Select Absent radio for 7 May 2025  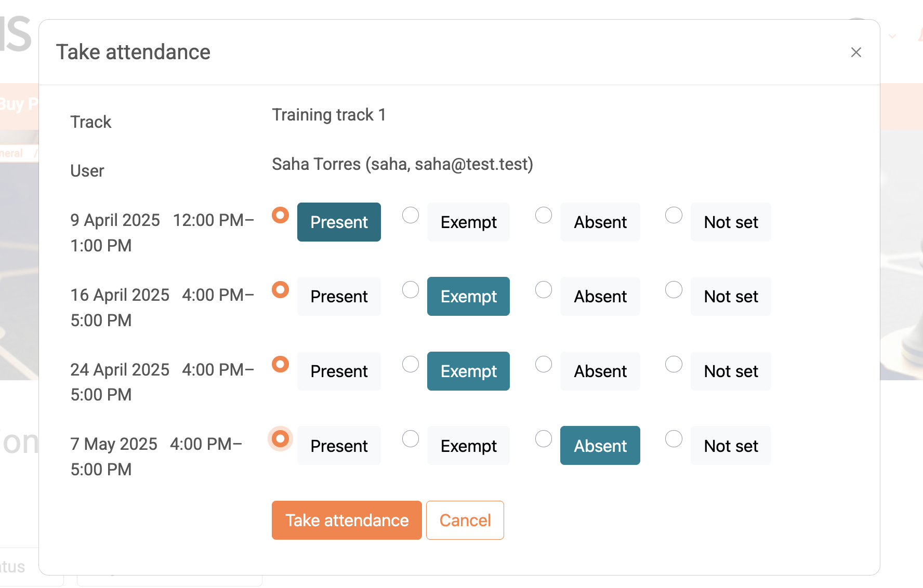click(x=544, y=439)
